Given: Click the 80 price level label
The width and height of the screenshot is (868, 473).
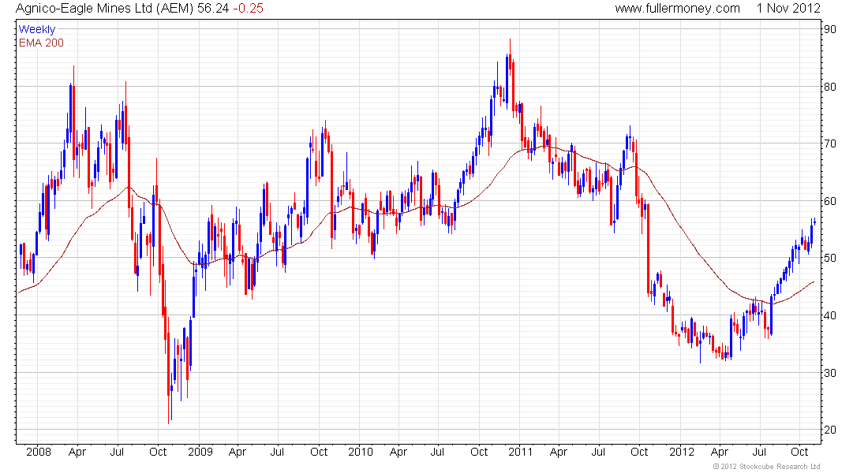Looking at the screenshot, I should (x=830, y=87).
